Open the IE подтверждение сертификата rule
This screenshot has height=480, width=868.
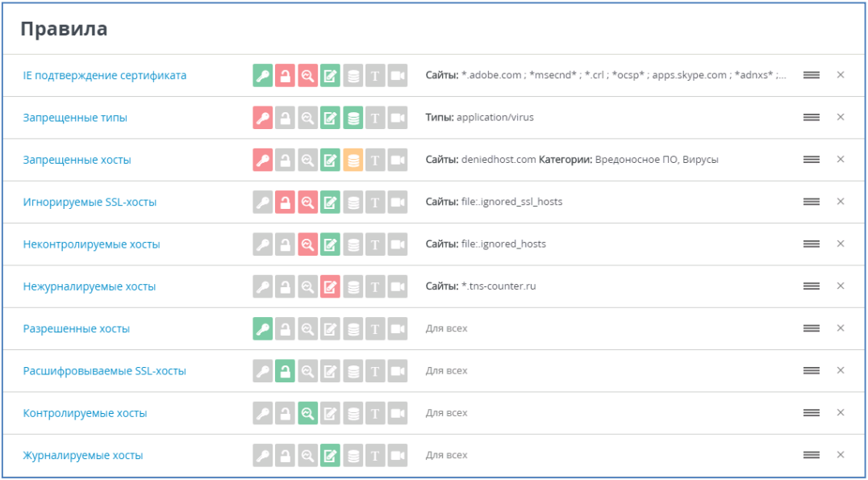pos(105,75)
